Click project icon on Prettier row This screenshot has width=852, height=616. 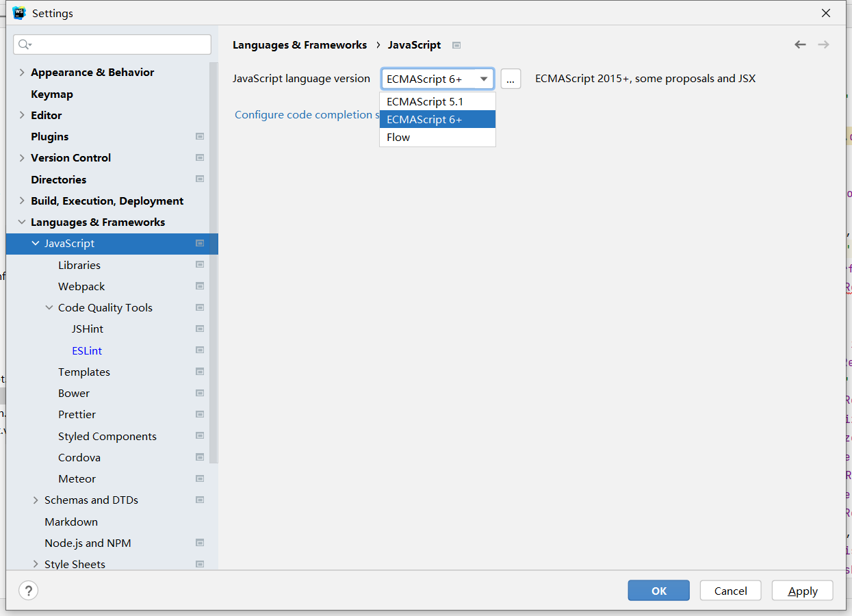point(200,414)
